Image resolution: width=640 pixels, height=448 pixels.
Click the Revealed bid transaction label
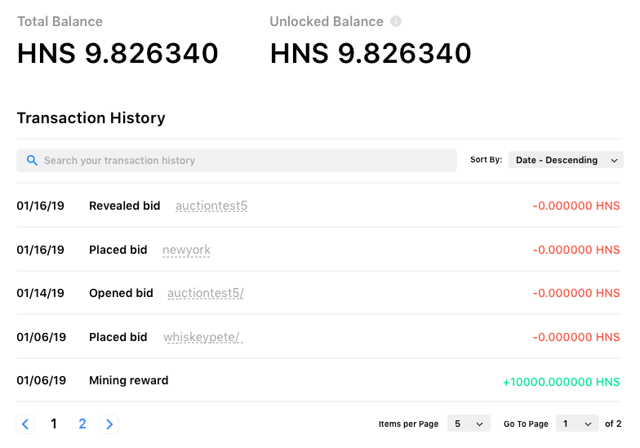point(124,206)
